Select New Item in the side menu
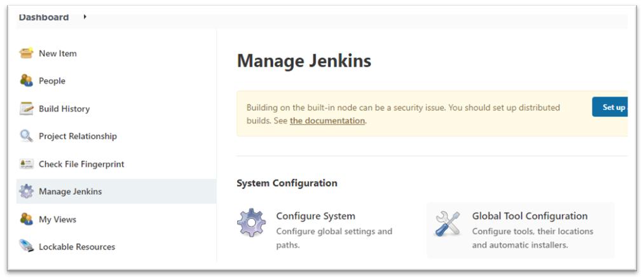Viewport: 644px width, 280px height. tap(58, 53)
